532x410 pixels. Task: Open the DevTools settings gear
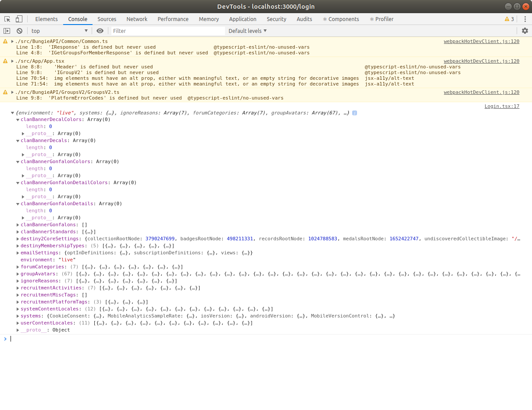tap(525, 31)
